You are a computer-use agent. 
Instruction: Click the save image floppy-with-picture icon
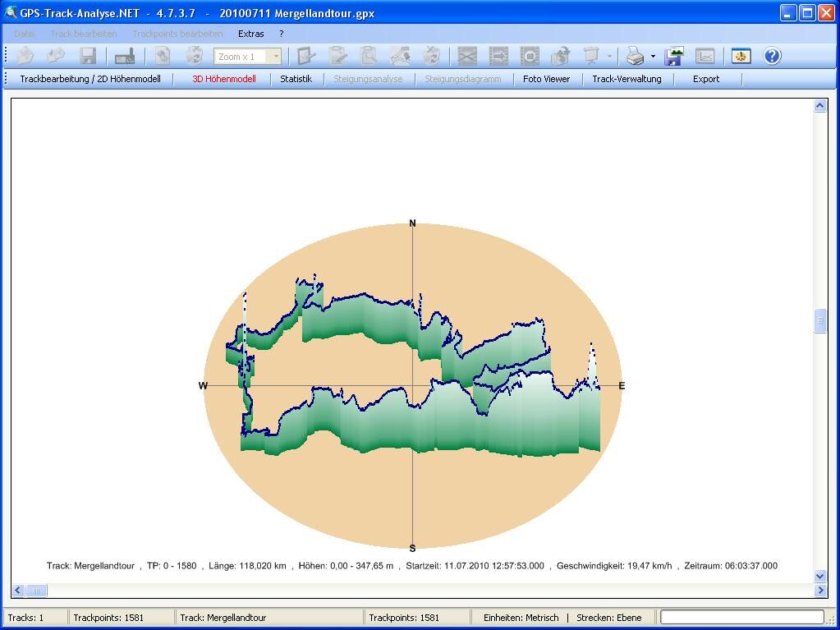pyautogui.click(x=675, y=56)
